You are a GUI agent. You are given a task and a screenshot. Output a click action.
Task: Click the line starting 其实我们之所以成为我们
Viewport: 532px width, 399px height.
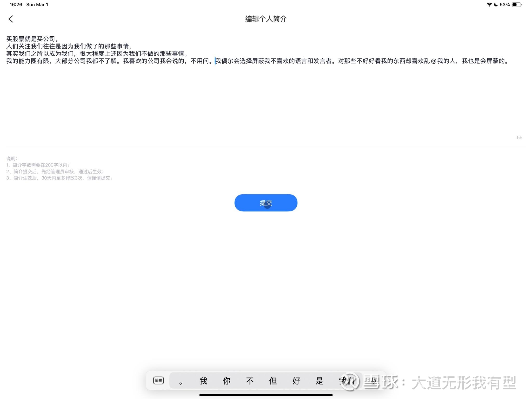coord(97,54)
